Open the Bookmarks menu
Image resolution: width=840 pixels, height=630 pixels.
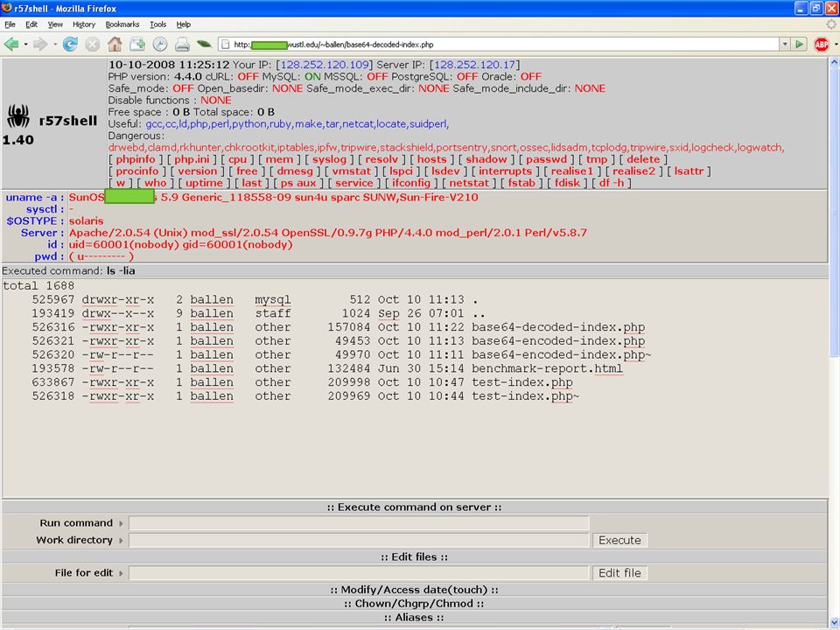click(122, 24)
